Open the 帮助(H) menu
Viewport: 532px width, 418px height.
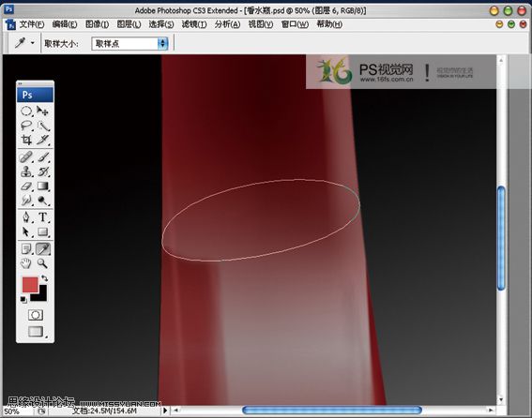pos(329,24)
